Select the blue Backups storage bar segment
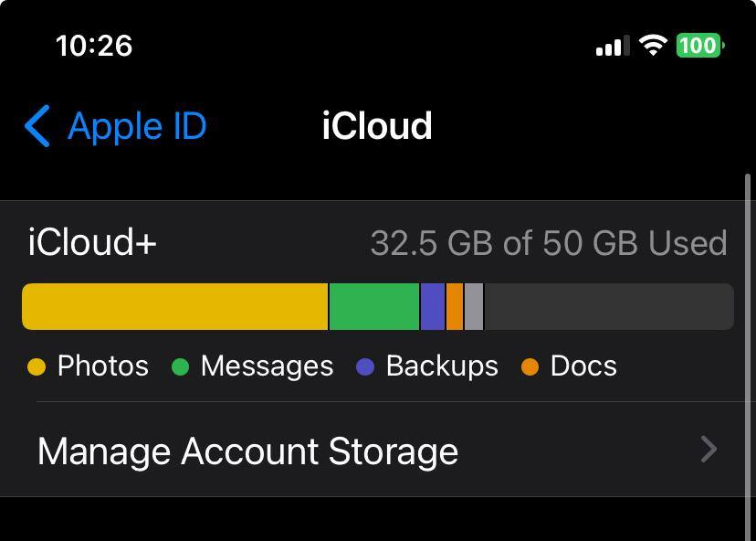 click(433, 306)
